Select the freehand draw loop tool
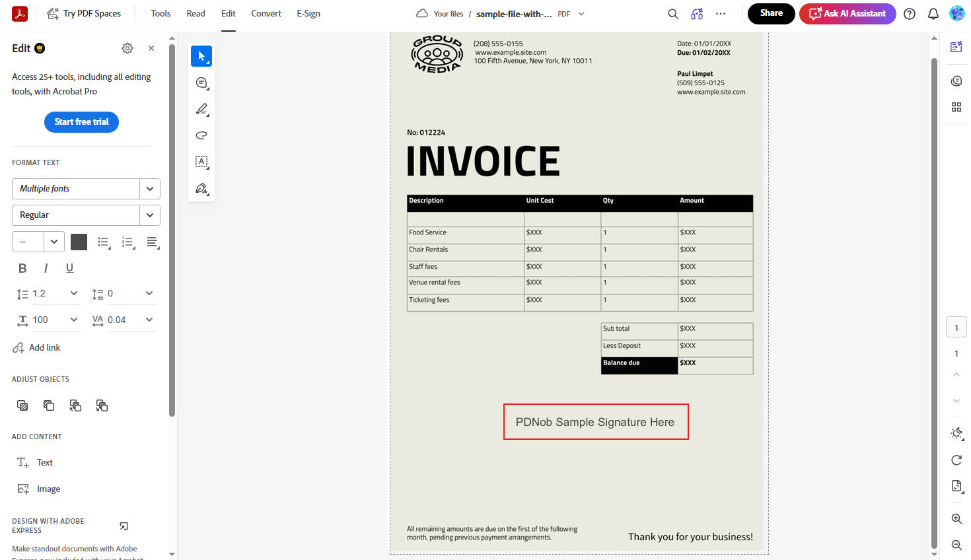 pos(201,135)
